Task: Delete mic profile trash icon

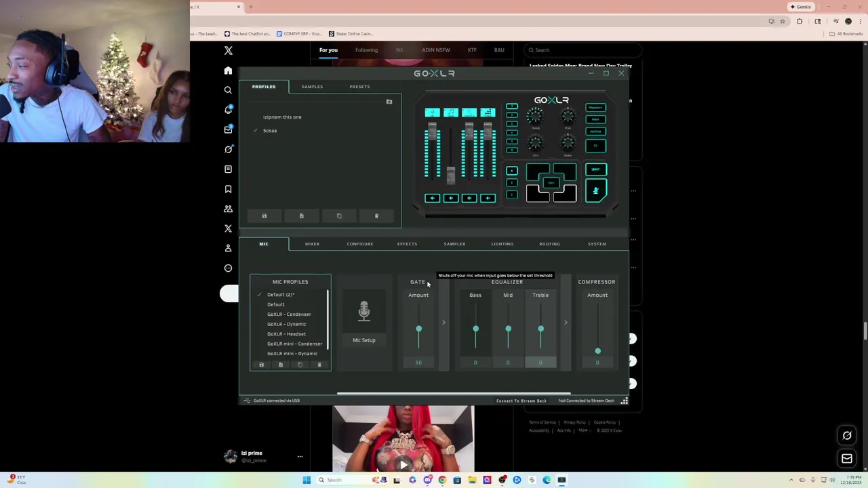Action: click(x=319, y=365)
